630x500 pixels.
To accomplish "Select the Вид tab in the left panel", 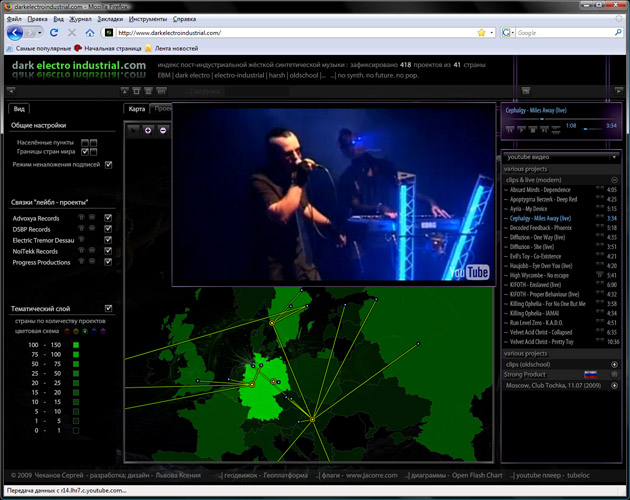I will click(x=19, y=109).
